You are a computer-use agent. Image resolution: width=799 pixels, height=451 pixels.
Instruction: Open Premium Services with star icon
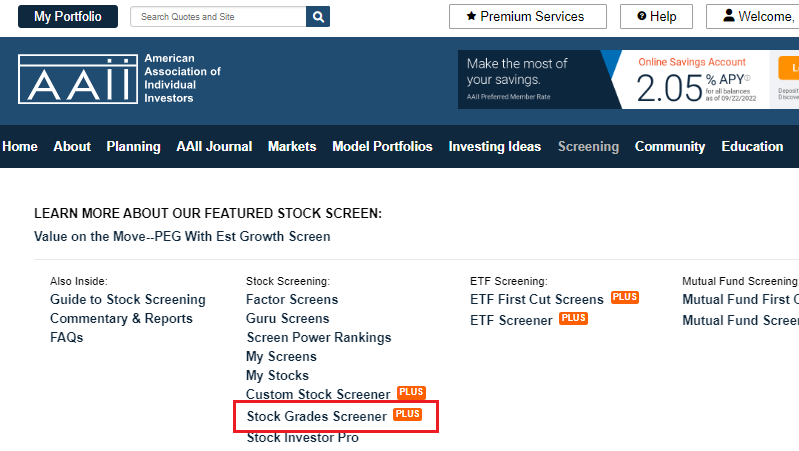tap(527, 17)
